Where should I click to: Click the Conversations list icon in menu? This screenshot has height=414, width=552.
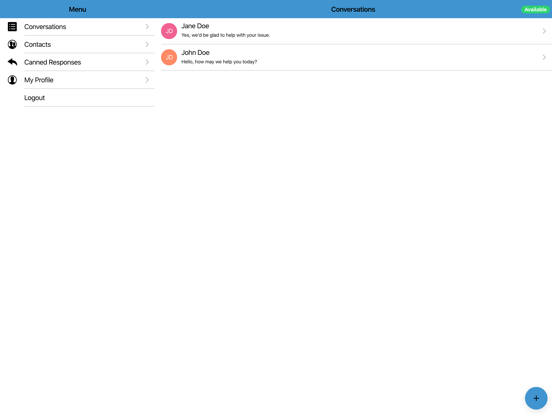coord(12,27)
